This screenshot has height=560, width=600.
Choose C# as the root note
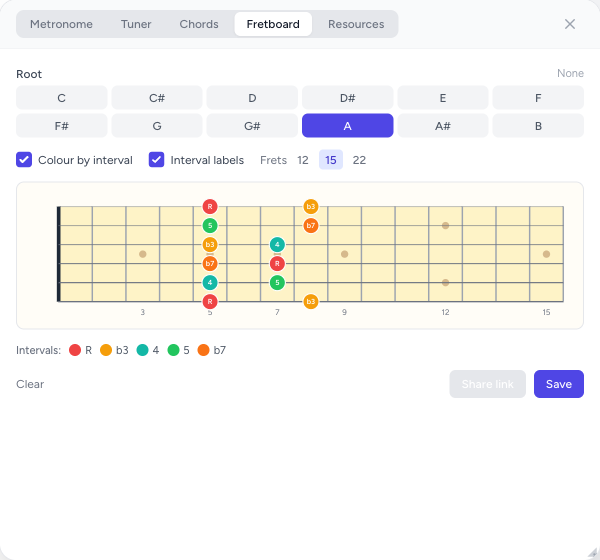[x=157, y=98]
